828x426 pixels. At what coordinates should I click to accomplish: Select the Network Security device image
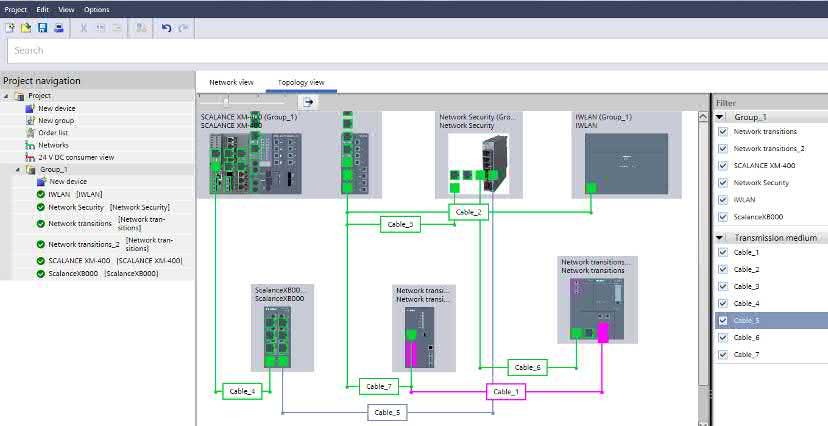pos(478,163)
